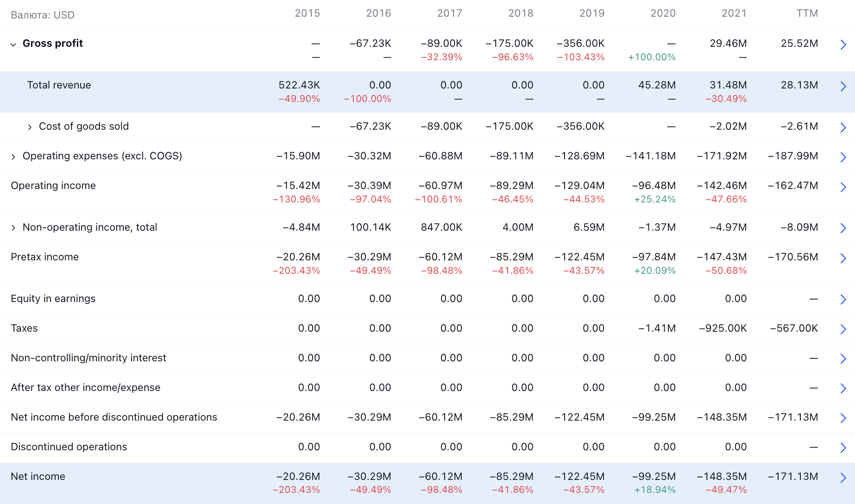855x504 pixels.
Task: Click the Total revenue row label
Action: pyautogui.click(x=59, y=85)
